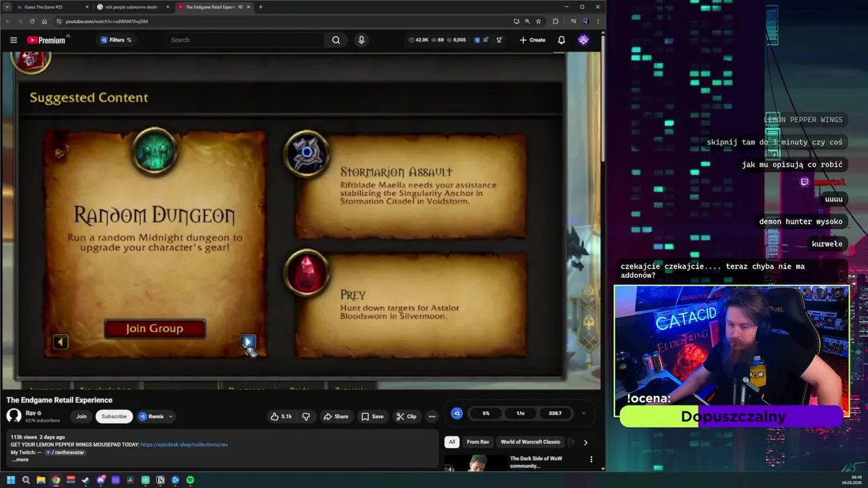868x488 pixels.
Task: Switch to 'Guess The.Game #35' tab
Action: tap(52, 7)
